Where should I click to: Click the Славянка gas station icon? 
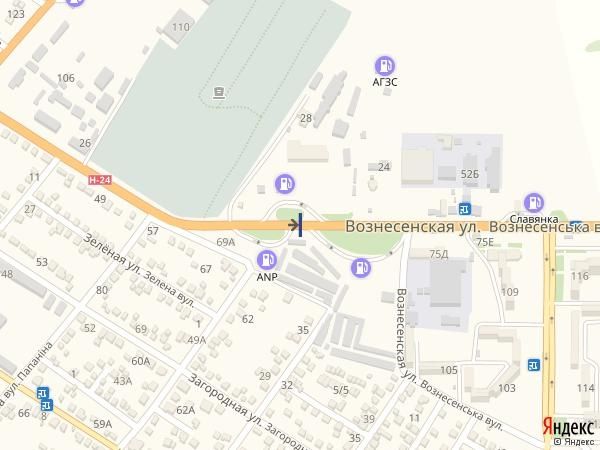[534, 202]
